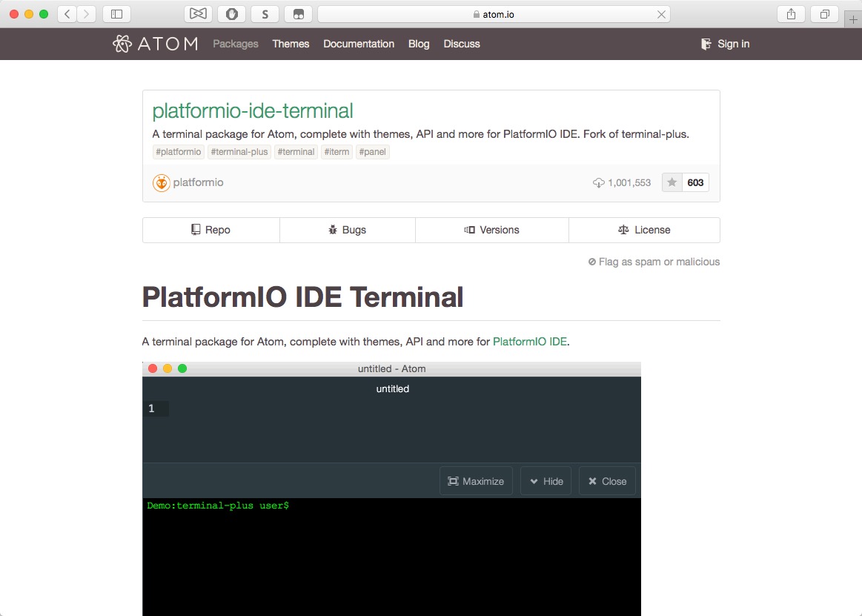Click the atom.io address bar

click(x=493, y=14)
